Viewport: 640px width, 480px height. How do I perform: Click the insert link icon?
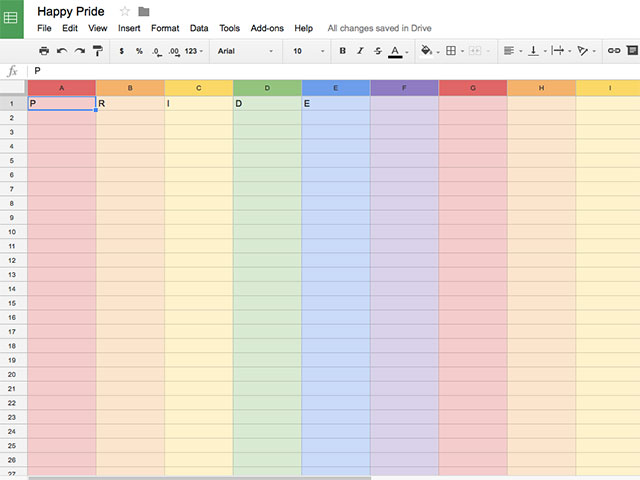(614, 50)
